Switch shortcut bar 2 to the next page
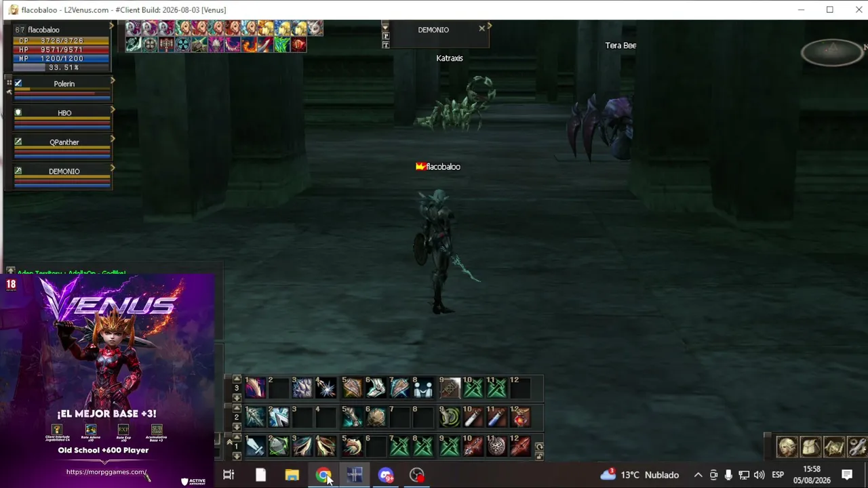 coord(237,427)
